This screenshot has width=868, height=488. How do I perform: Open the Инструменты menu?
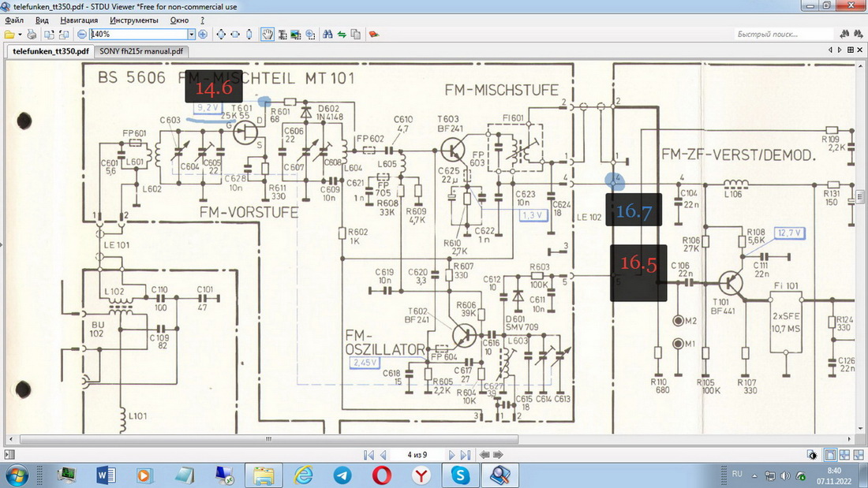[x=133, y=20]
